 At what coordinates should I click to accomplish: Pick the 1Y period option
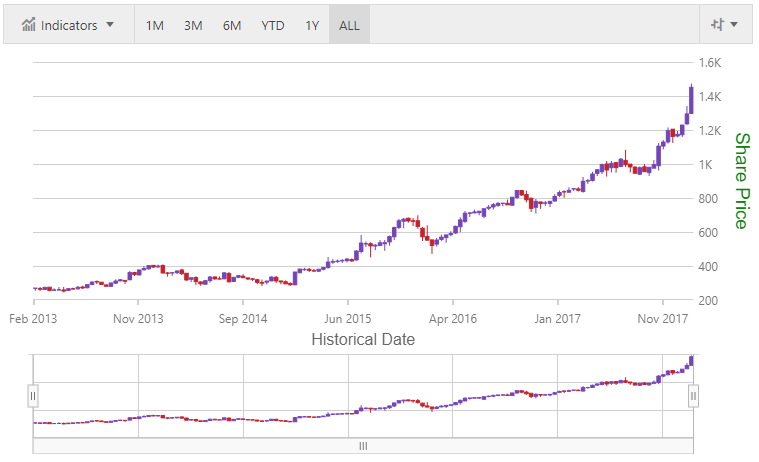[x=312, y=25]
